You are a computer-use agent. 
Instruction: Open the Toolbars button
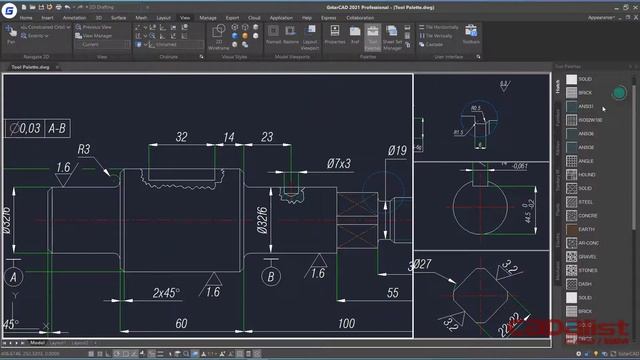tap(471, 34)
